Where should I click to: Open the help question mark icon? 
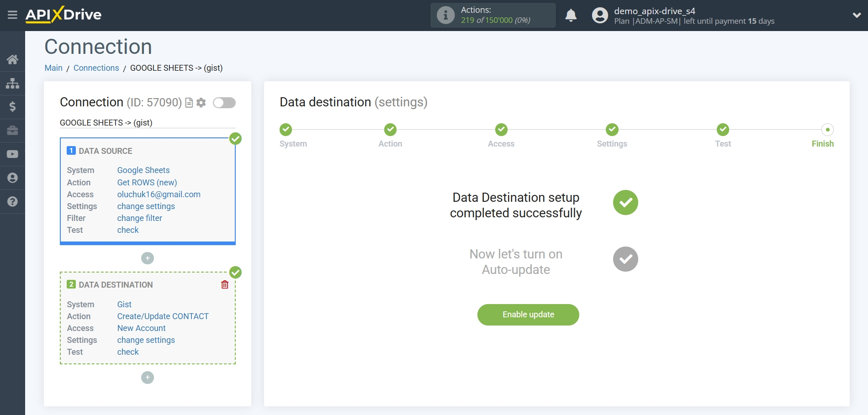12,201
